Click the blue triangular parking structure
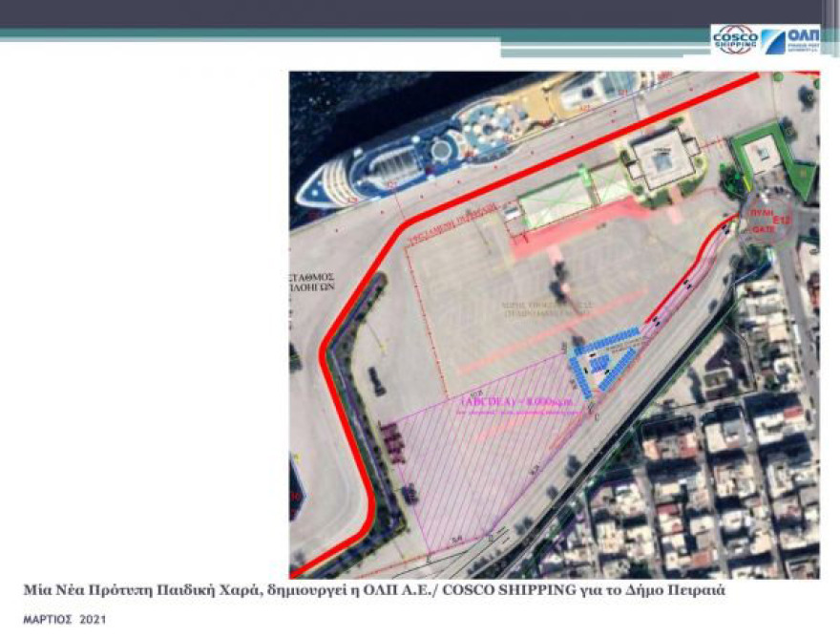Screen dimensions: 840x637 pyautogui.click(x=607, y=359)
